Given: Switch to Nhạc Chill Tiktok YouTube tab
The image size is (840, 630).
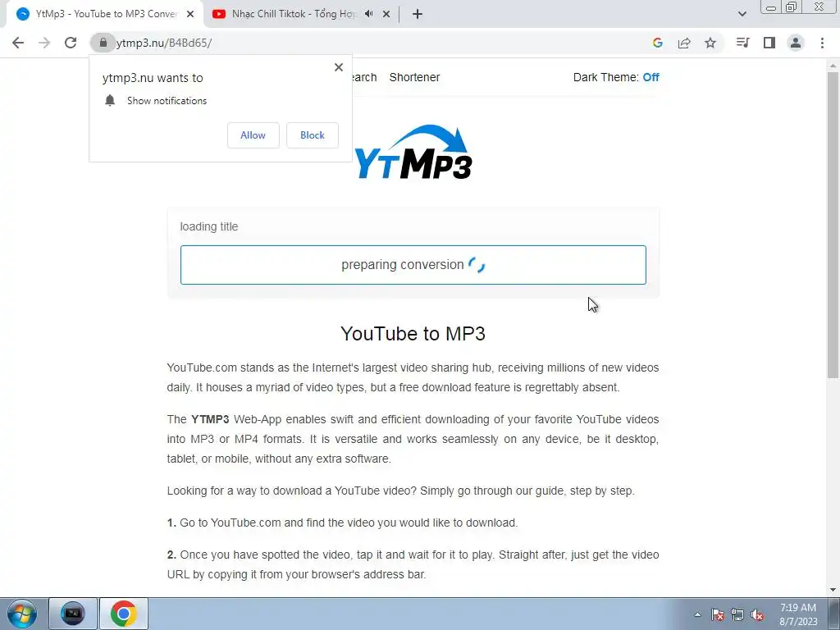Looking at the screenshot, I should [x=293, y=14].
